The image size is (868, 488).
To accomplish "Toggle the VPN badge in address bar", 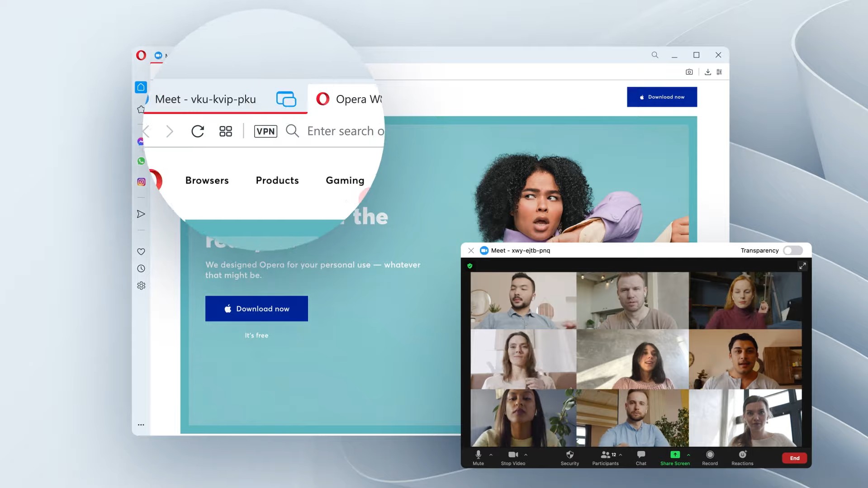I will 266,131.
